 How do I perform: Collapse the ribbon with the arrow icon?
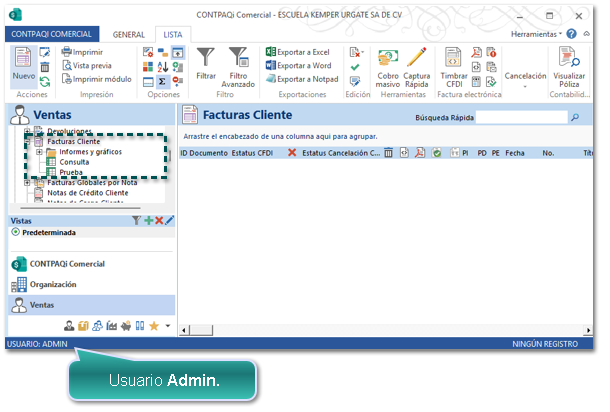point(586,34)
